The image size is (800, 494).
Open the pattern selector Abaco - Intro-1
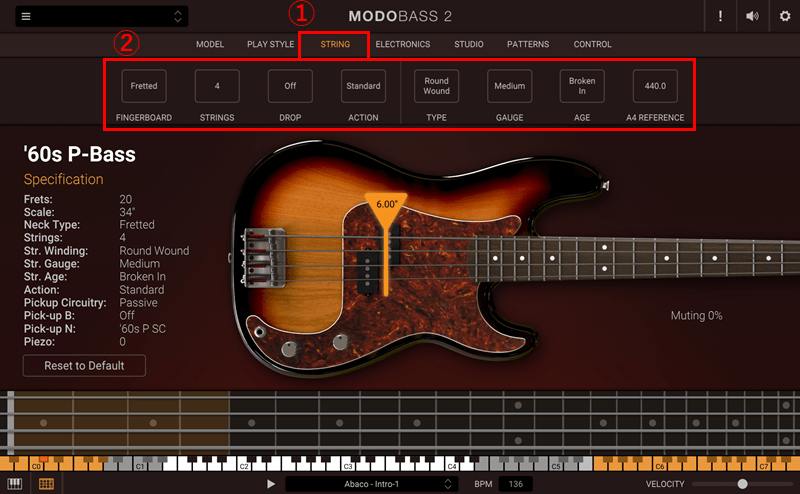click(371, 484)
